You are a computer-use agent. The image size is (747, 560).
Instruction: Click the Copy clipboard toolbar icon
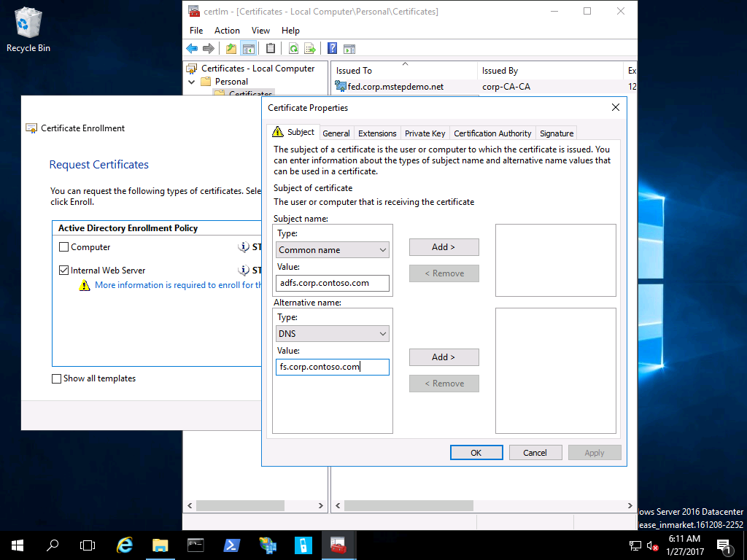click(x=271, y=49)
